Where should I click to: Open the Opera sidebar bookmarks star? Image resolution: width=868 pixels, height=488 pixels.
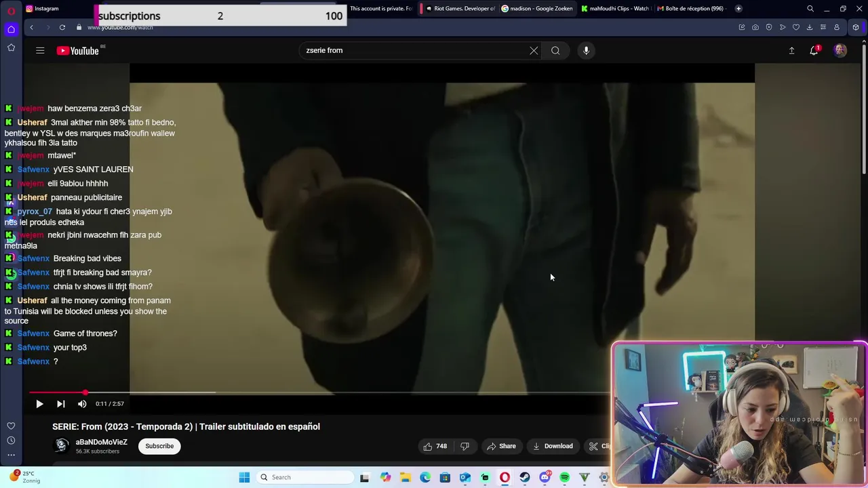tap(11, 47)
